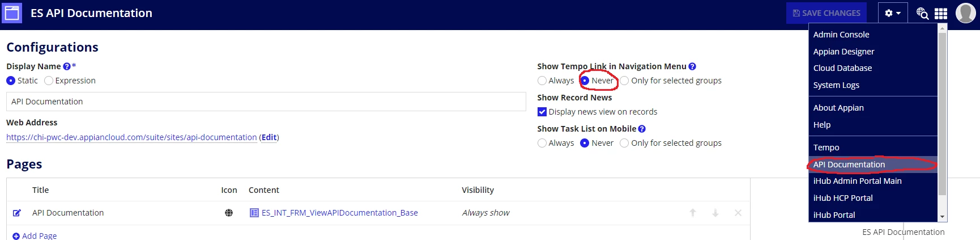Image resolution: width=980 pixels, height=240 pixels.
Task: Click the Content column header
Action: [x=264, y=190]
